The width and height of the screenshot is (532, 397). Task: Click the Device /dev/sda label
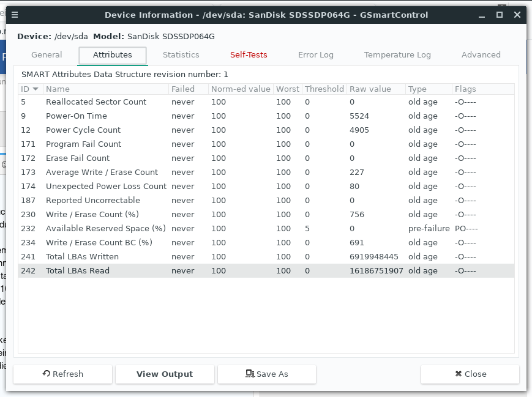click(x=53, y=36)
